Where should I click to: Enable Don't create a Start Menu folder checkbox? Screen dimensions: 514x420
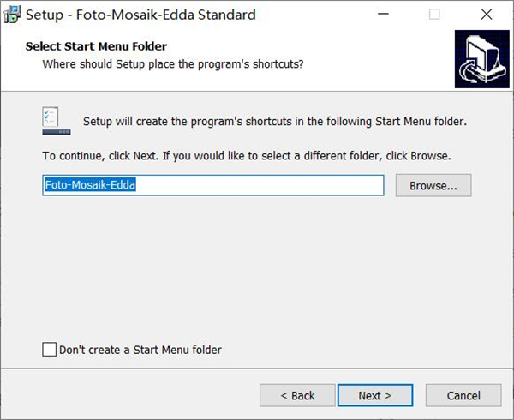[x=49, y=349]
